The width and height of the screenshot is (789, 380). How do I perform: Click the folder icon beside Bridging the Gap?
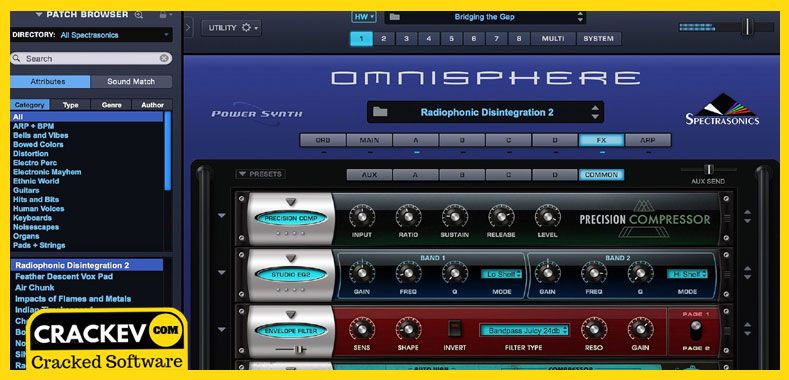(x=394, y=17)
